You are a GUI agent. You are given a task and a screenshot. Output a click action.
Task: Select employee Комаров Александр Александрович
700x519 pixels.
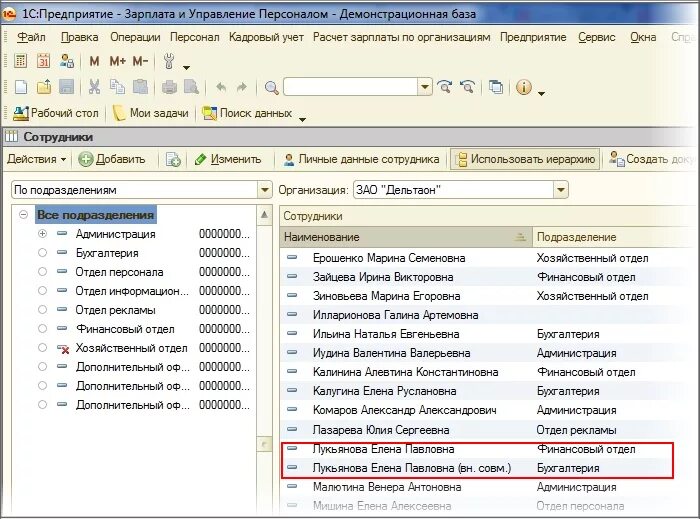(404, 410)
